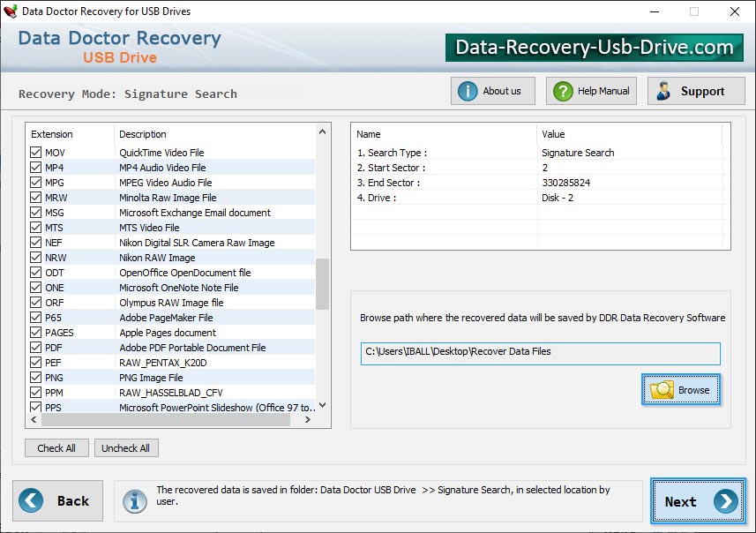Click the End Sector value 330285824
This screenshot has height=533, width=756.
pos(565,183)
